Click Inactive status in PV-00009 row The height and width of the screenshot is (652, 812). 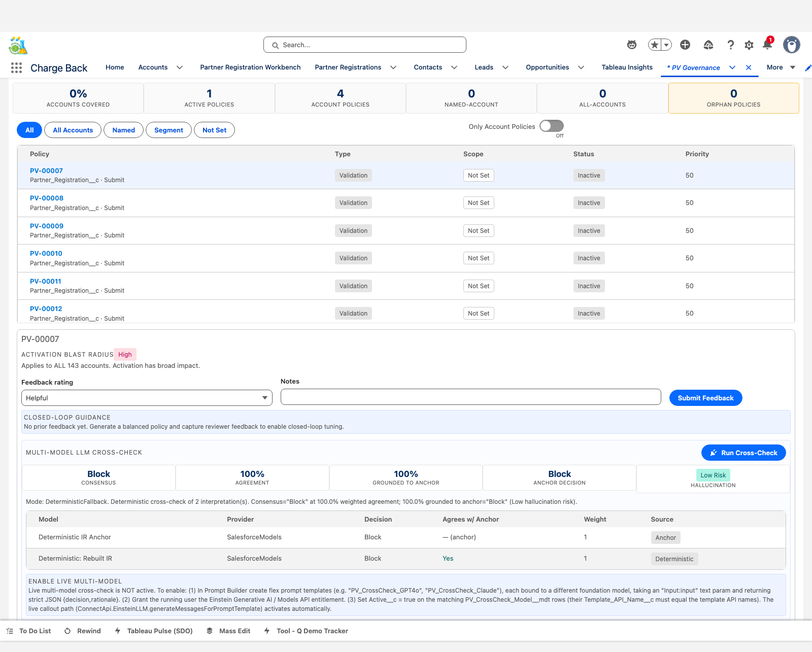pyautogui.click(x=589, y=231)
